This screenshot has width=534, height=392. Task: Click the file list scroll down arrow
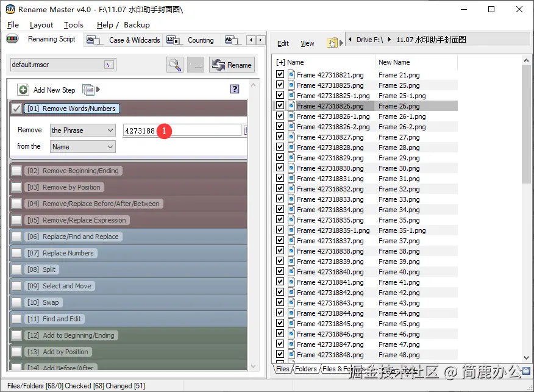(526, 358)
